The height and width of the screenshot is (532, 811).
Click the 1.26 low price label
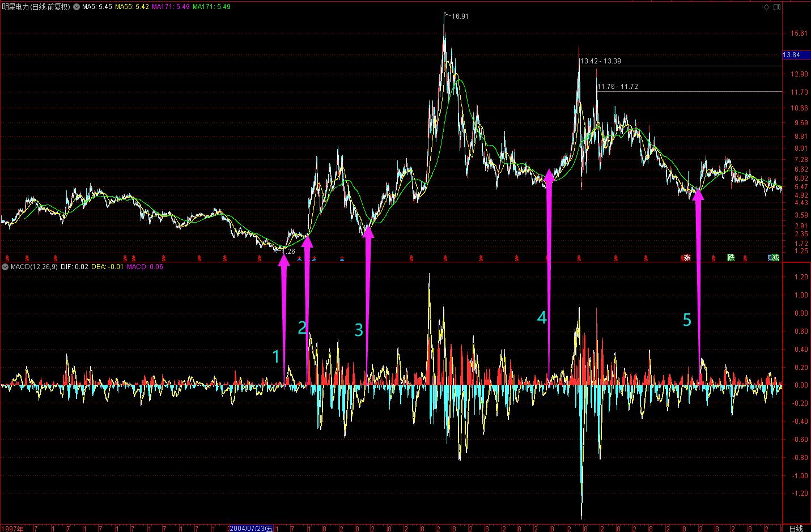coord(290,252)
